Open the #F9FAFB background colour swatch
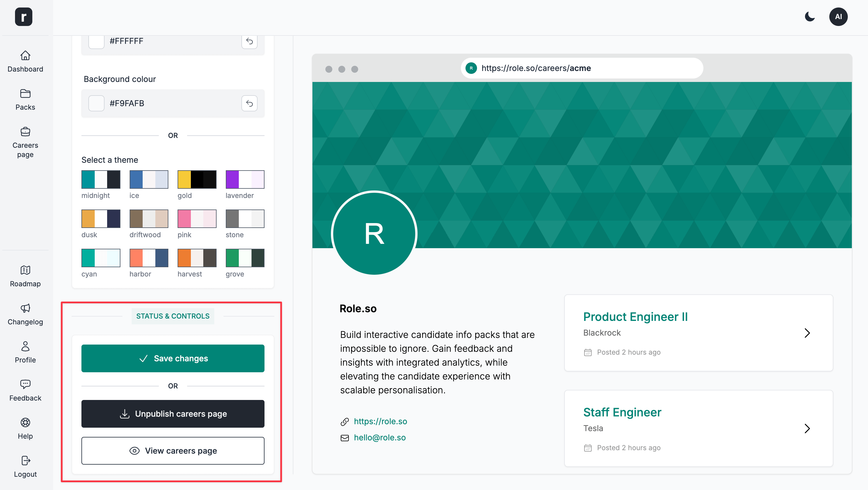Screen dimensions: 868x490 96,103
